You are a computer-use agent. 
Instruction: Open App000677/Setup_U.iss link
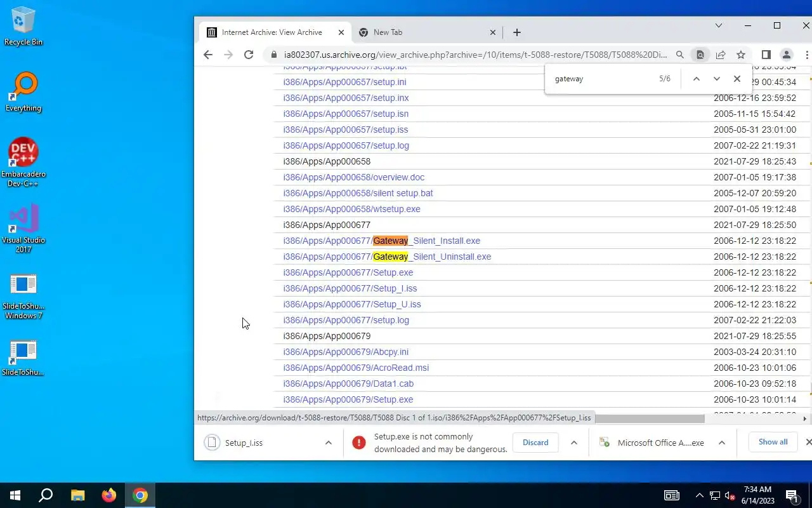point(352,304)
